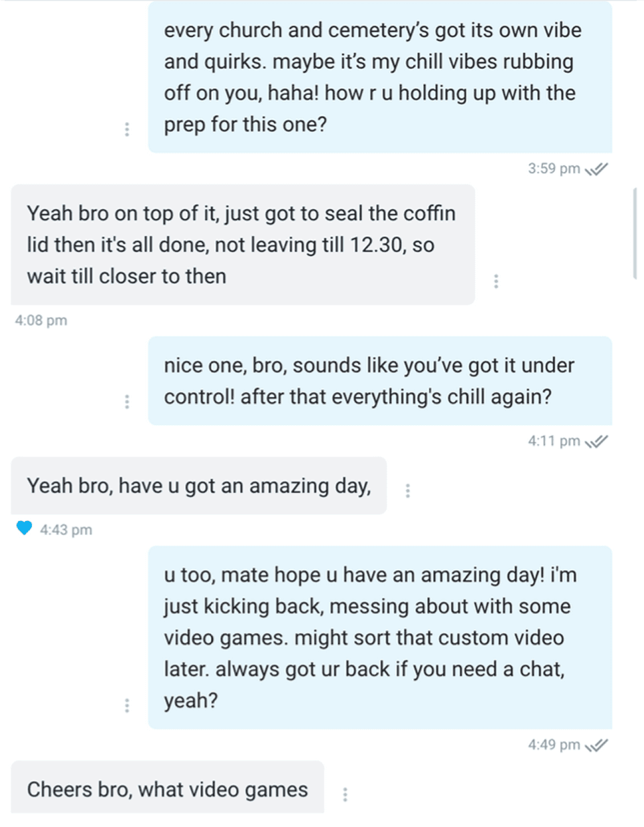The width and height of the screenshot is (644, 827).
Task: Open the message options menu beside the 'prep for this one?' message
Action: coord(126,129)
